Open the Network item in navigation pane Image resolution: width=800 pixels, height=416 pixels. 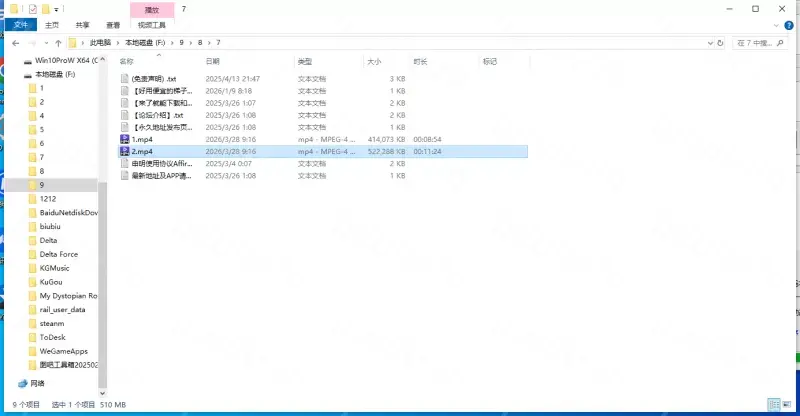pos(37,383)
